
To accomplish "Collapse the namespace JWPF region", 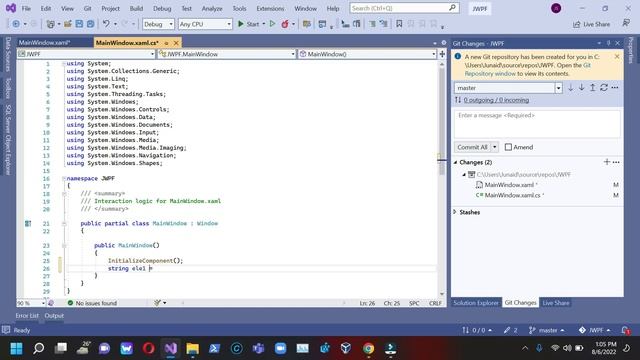I will pyautogui.click(x=64, y=178).
